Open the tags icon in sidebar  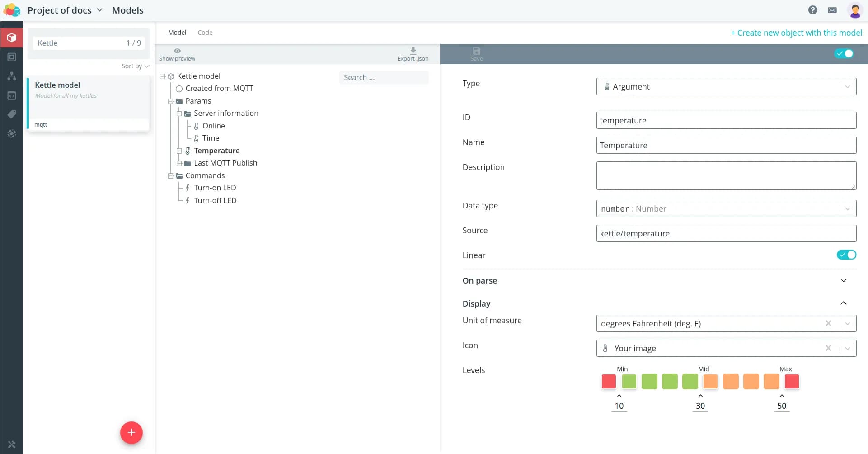pos(12,114)
